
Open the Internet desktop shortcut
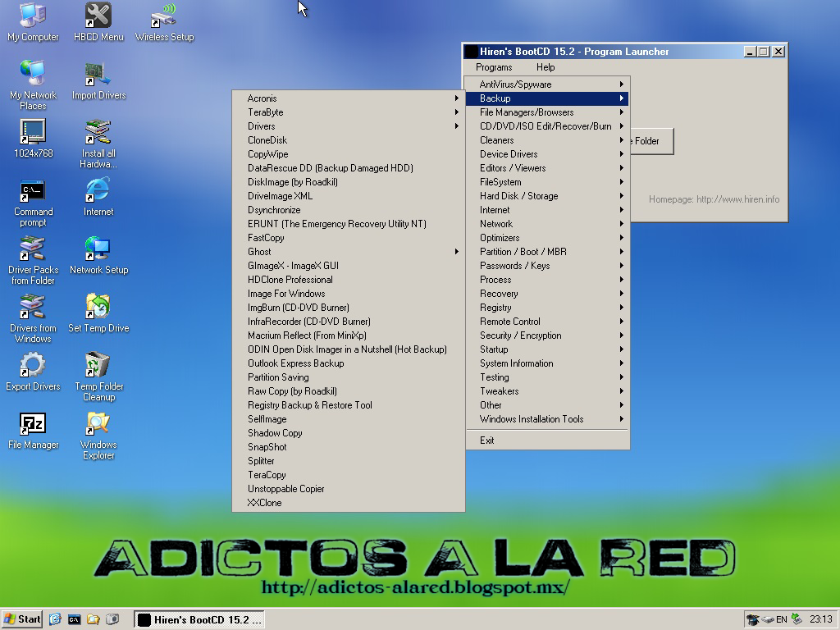(98, 197)
